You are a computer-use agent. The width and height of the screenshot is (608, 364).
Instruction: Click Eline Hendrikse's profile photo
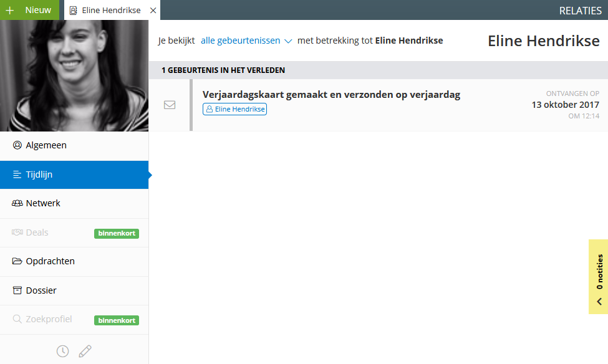click(x=74, y=75)
